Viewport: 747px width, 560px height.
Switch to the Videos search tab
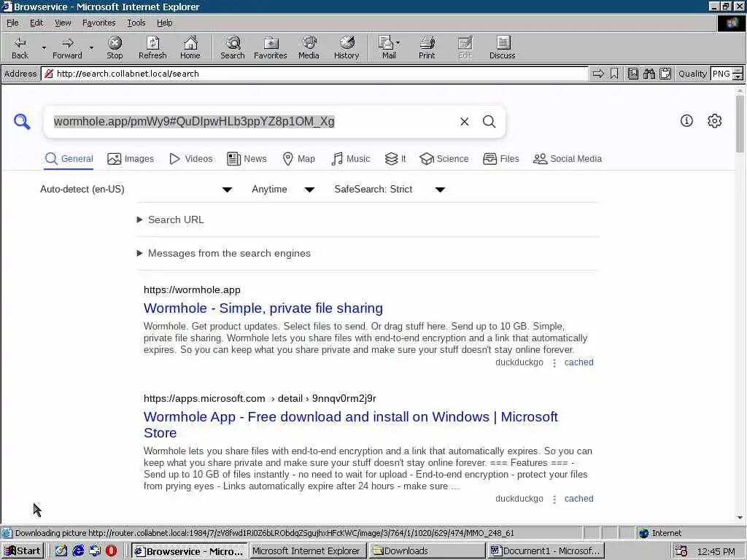pyautogui.click(x=191, y=159)
